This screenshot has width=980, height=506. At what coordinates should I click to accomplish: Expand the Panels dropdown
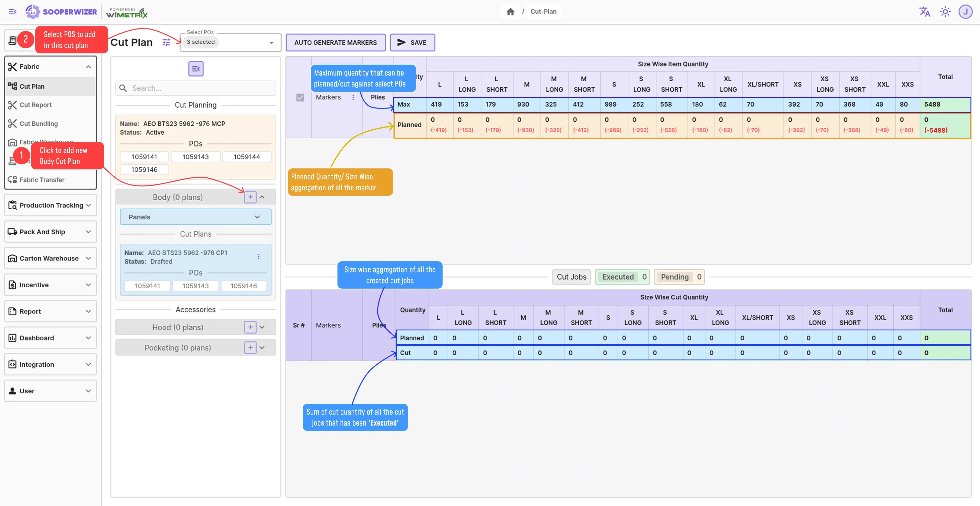196,217
